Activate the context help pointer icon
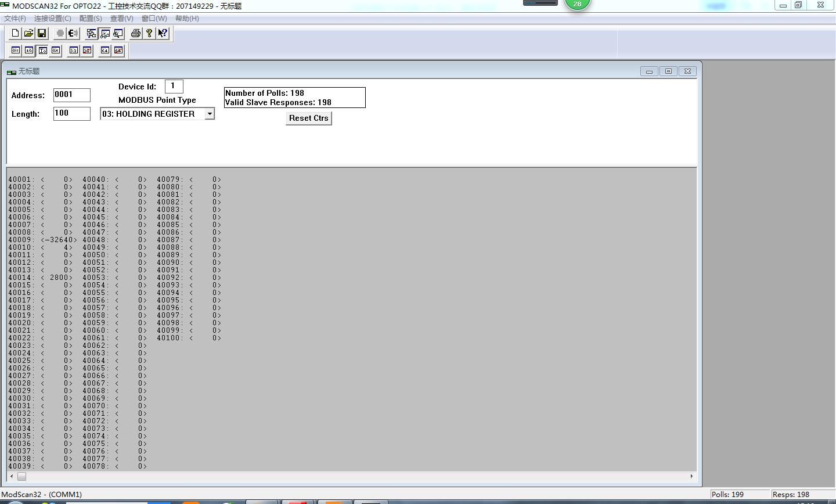Viewport: 836px width, 504px height. pos(163,33)
